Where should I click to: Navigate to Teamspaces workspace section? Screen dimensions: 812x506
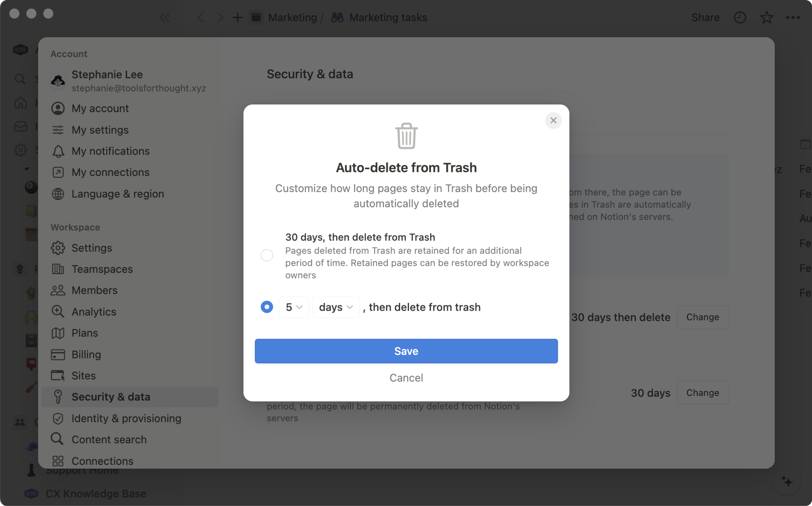[102, 269]
